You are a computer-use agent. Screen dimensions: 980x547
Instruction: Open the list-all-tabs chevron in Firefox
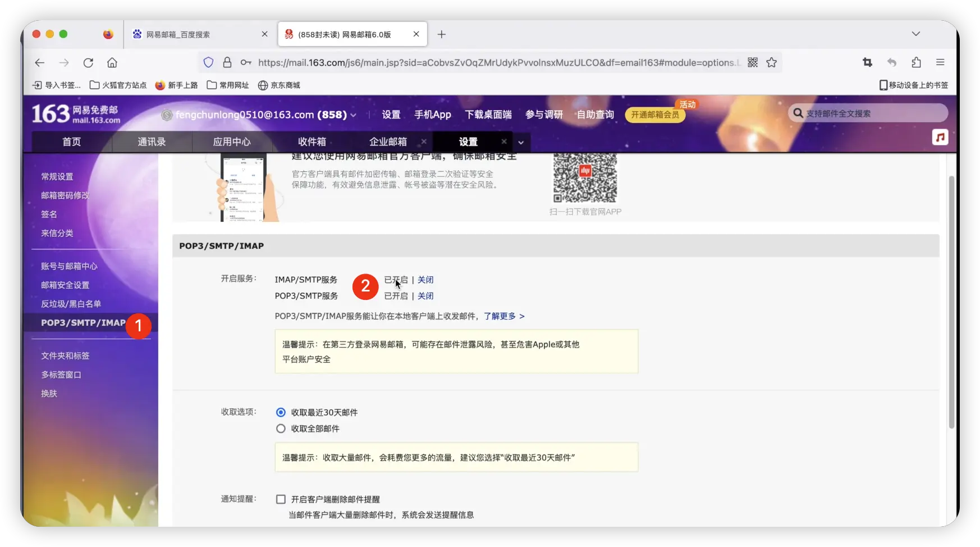[x=915, y=34]
